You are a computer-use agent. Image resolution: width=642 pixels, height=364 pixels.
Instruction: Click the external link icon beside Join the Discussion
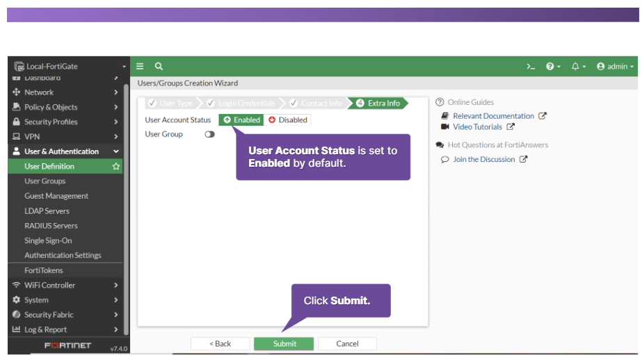[523, 159]
